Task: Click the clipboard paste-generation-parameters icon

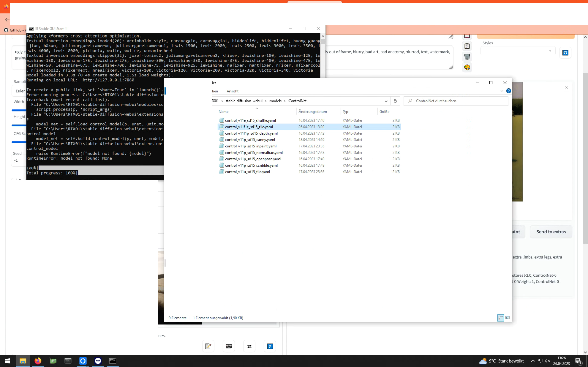Action: tap(467, 46)
